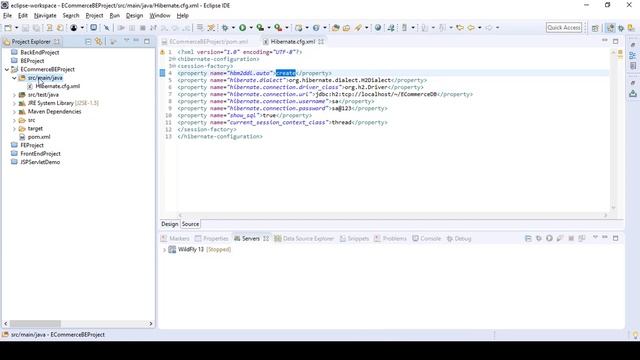Click the Search flashlight toolbar icon
This screenshot has width=640, height=360.
coord(358,28)
